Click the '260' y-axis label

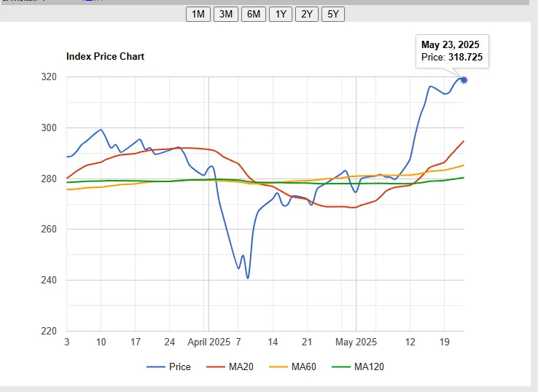49,229
